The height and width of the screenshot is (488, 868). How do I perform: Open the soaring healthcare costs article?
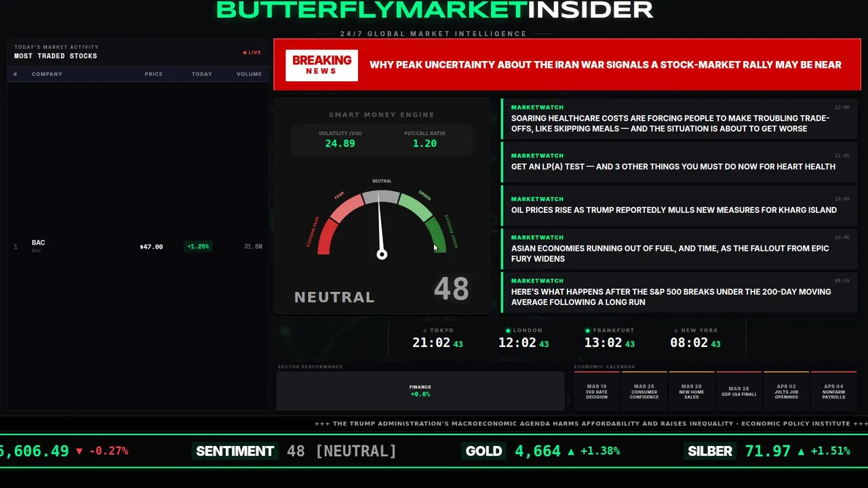tap(679, 119)
